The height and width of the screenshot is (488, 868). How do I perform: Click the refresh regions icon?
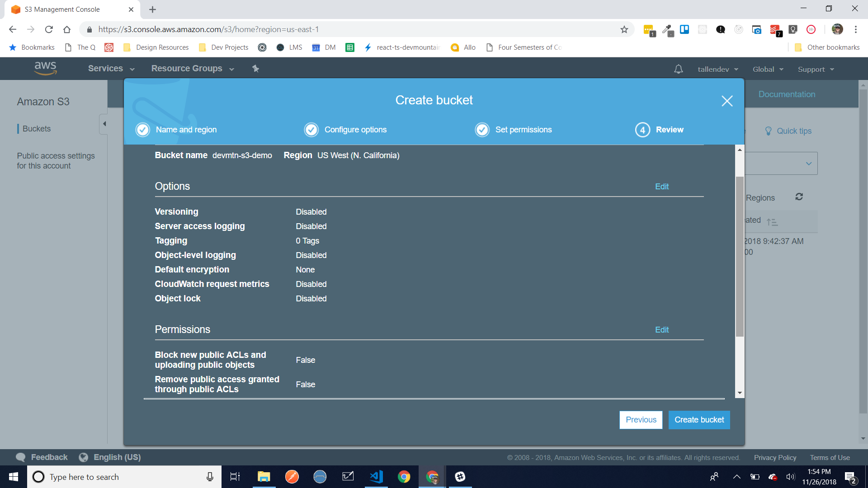(x=799, y=197)
